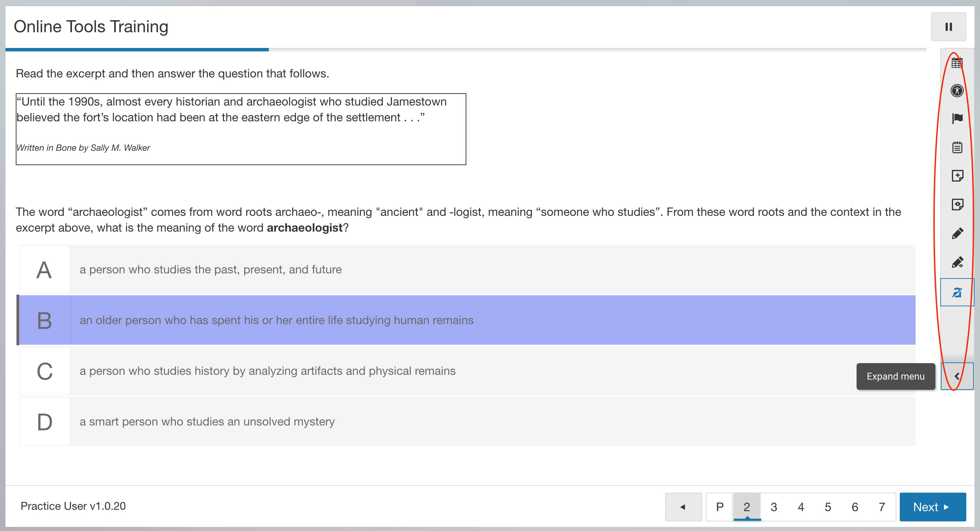Image resolution: width=980 pixels, height=531 pixels.
Task: Open the P page in question navigator
Action: coord(719,507)
